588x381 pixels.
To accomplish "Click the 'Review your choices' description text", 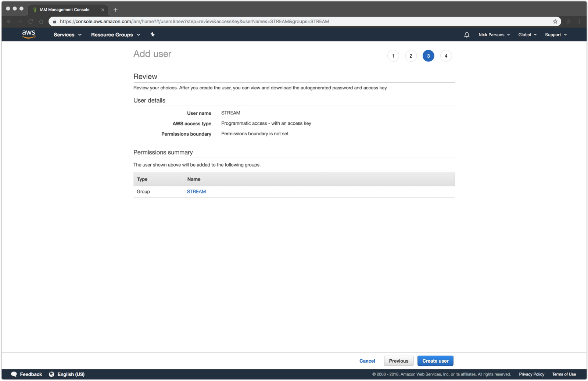I will point(261,88).
